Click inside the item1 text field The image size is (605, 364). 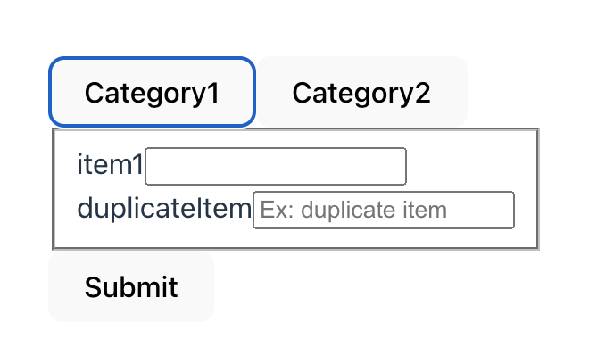(x=275, y=166)
